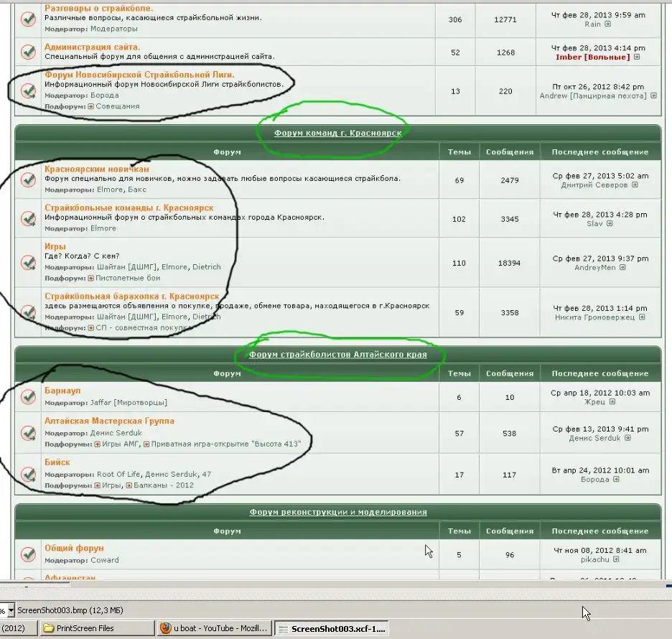The image size is (672, 639).
Task: Open Форум страйкболистов Алтайского края category link
Action: tap(337, 355)
